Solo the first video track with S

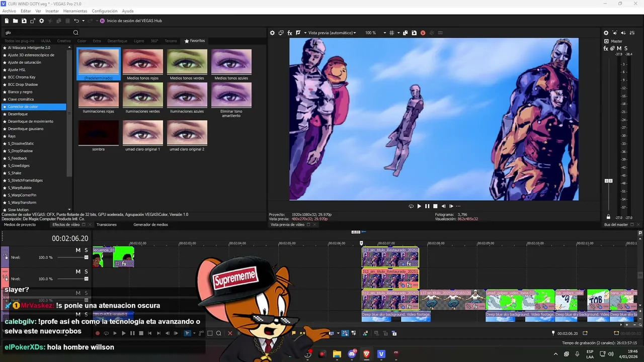[86, 250]
